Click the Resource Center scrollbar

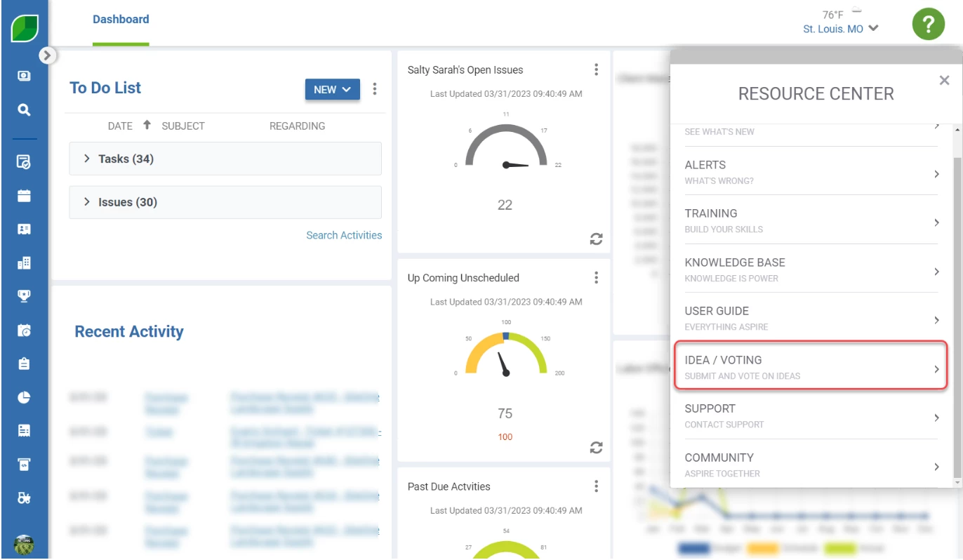tap(957, 316)
